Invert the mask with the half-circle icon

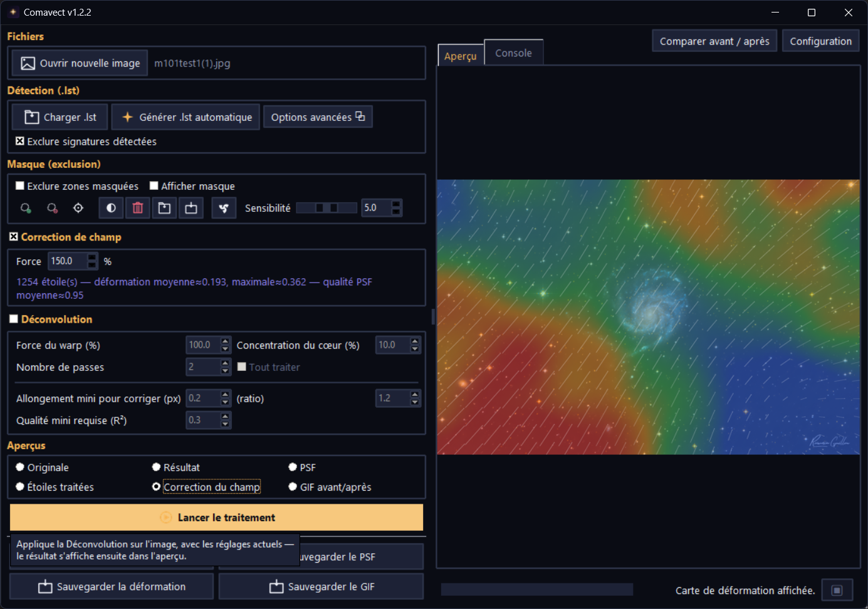point(111,208)
